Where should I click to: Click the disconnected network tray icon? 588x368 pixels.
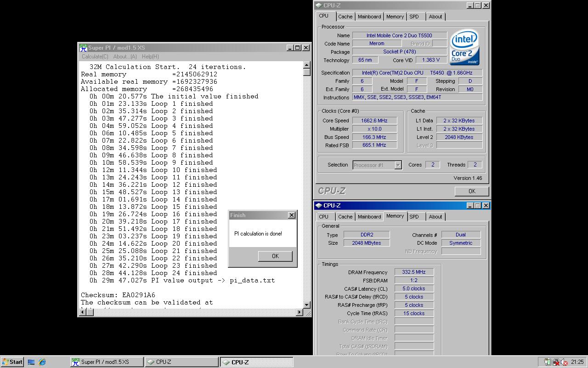click(x=555, y=362)
